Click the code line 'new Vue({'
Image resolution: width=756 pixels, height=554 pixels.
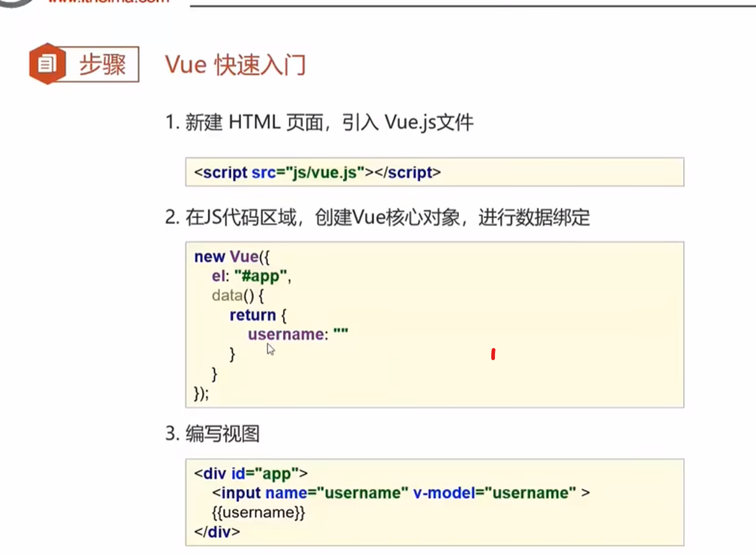pyautogui.click(x=233, y=257)
